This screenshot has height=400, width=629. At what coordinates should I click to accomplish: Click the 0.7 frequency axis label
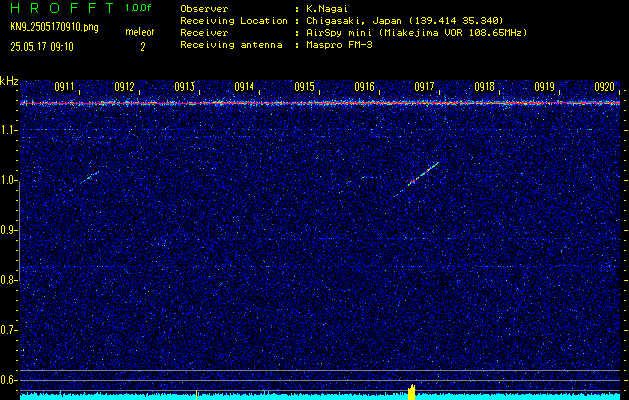pyautogui.click(x=8, y=330)
